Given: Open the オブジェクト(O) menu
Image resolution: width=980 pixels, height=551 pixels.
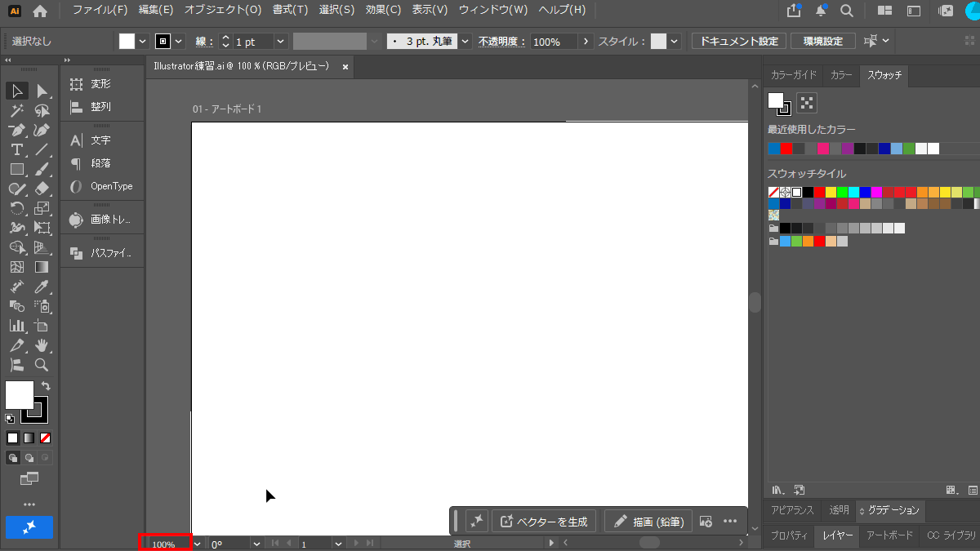Looking at the screenshot, I should click(222, 11).
